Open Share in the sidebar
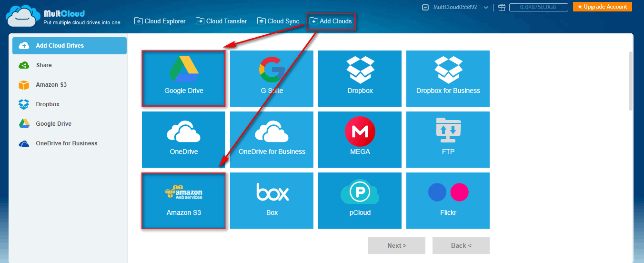 (x=70, y=65)
